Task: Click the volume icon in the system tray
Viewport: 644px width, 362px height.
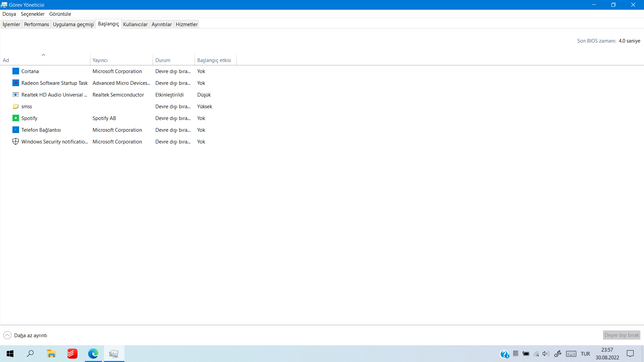Action: (546, 354)
